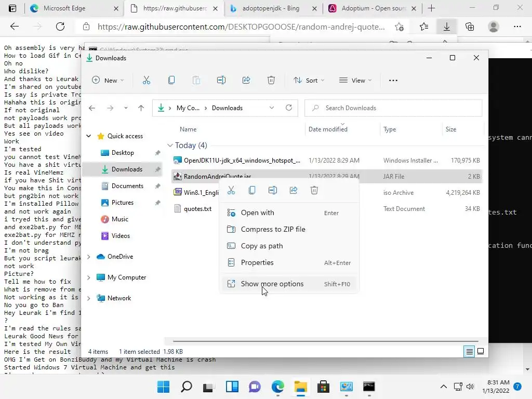Choose Copy as path

pyautogui.click(x=289, y=246)
